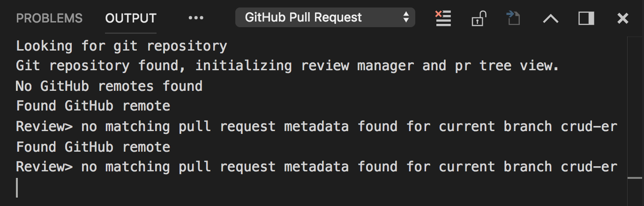
Task: Open the GitHub Pull Request channel dropdown
Action: click(x=325, y=18)
